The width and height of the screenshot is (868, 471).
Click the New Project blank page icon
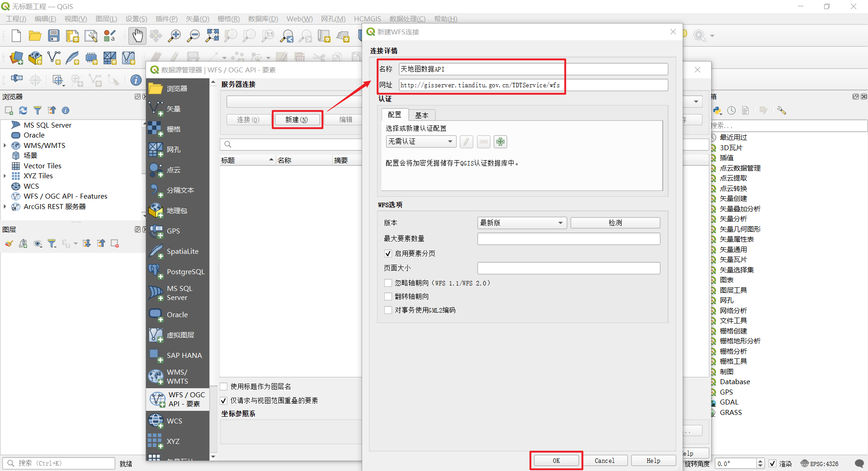16,36
